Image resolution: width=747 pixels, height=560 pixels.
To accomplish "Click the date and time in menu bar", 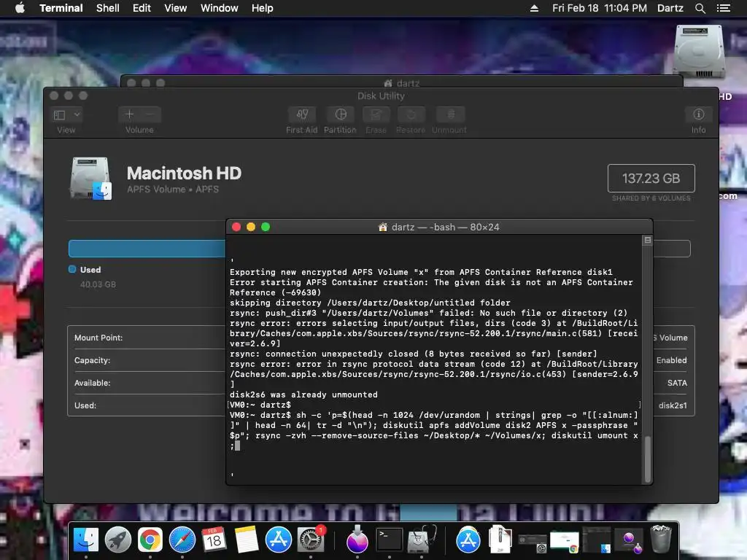I will click(x=600, y=8).
